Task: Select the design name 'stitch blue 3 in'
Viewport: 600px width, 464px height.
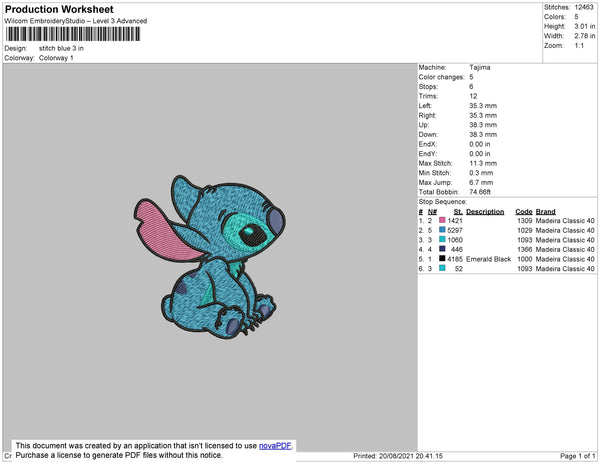Action: (61, 48)
